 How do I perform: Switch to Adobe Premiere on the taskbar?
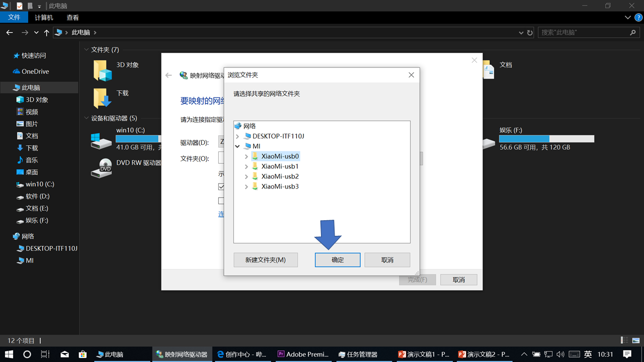[303, 354]
